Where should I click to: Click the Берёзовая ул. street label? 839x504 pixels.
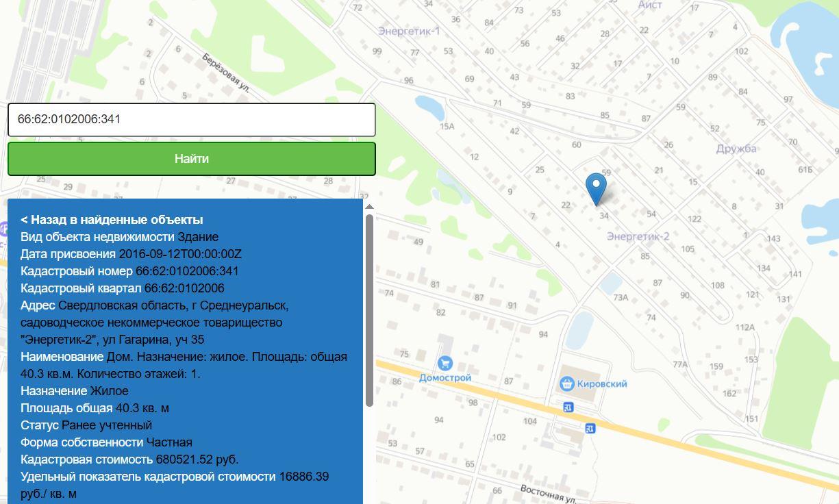point(225,73)
